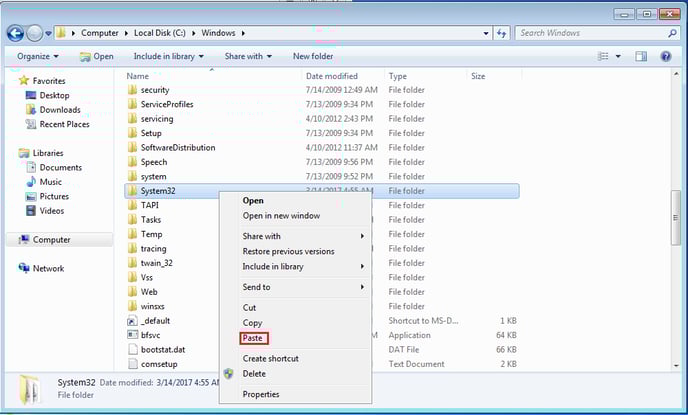Click the Change your view icon
Screen dimensions: 688x415
(603, 56)
